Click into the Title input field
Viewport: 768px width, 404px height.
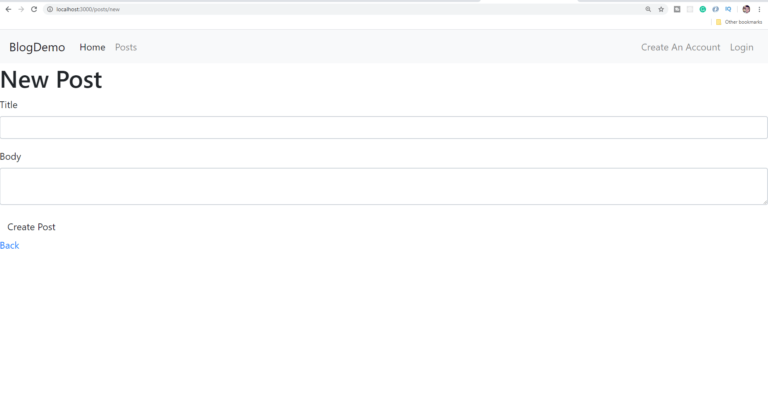[384, 127]
